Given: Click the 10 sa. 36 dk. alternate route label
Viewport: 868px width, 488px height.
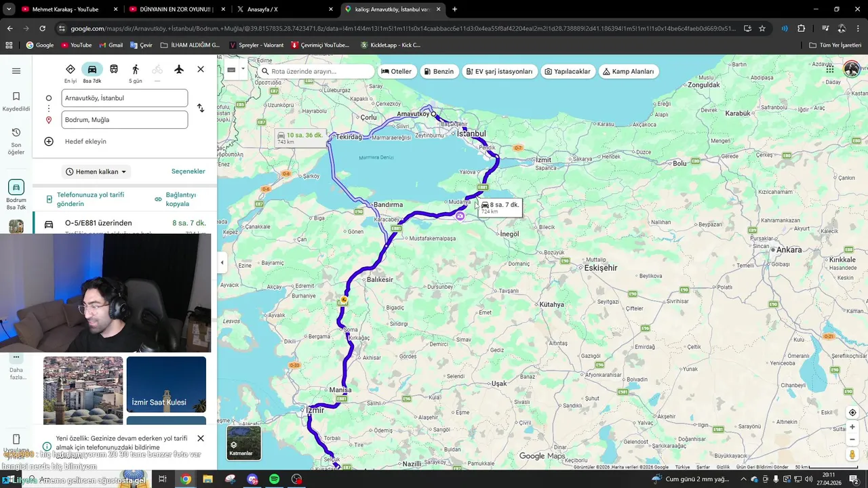Looking at the screenshot, I should (299, 138).
